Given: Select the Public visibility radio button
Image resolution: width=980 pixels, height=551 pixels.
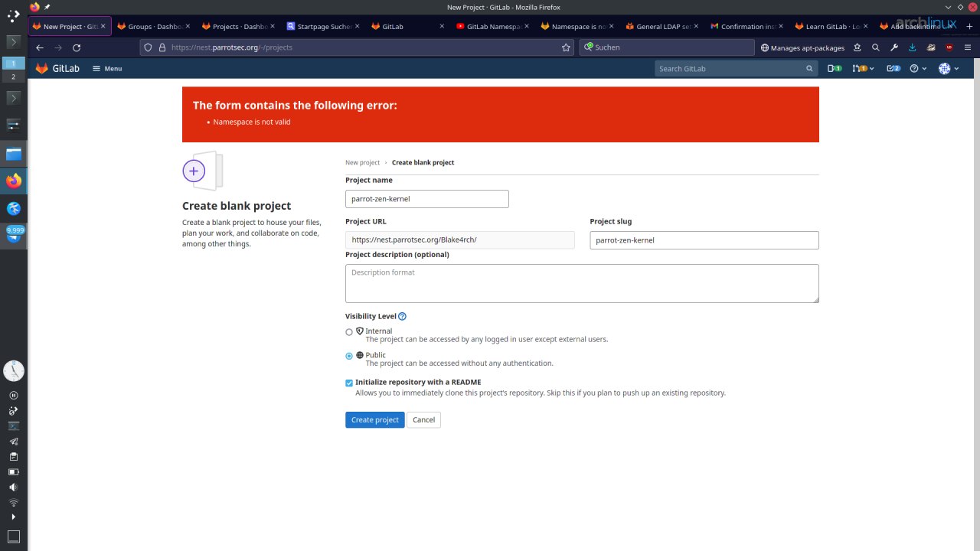Looking at the screenshot, I should pos(349,356).
